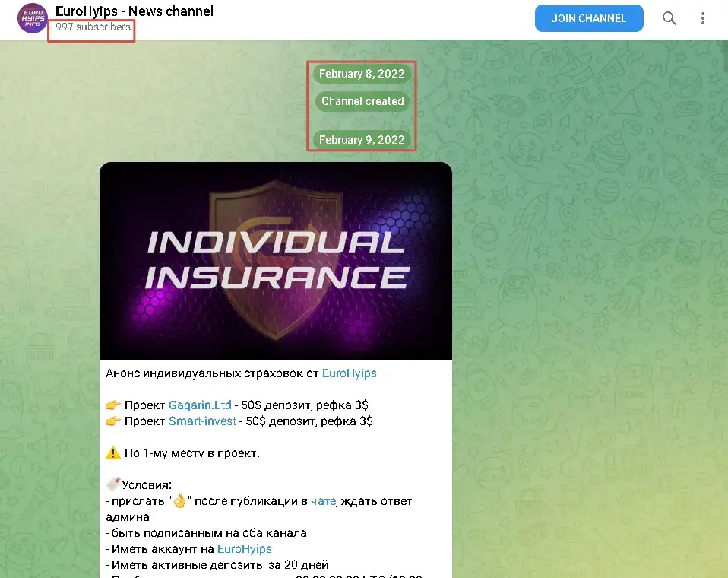Open the чате link in conditions
This screenshot has width=728, height=578.
323,501
